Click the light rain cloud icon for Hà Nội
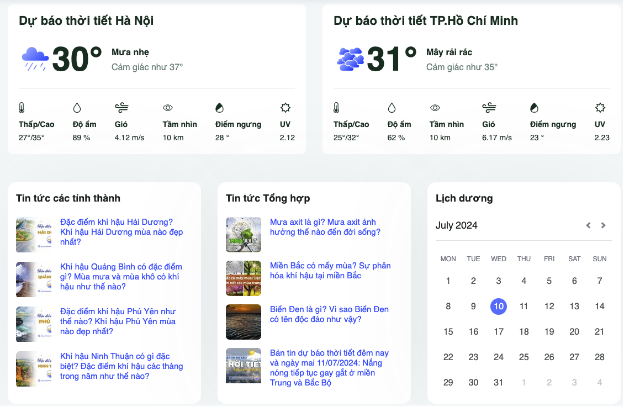Viewport: 624px width, 407px height. point(35,59)
